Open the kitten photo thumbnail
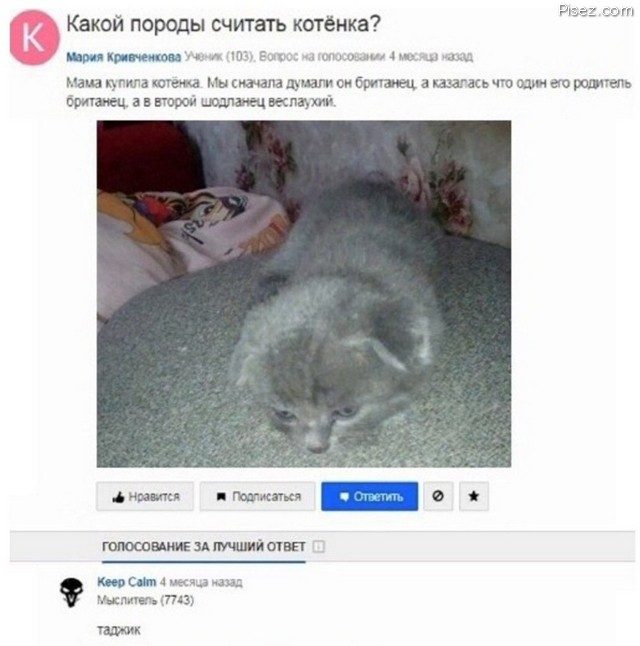This screenshot has height=646, width=640. pos(304,294)
